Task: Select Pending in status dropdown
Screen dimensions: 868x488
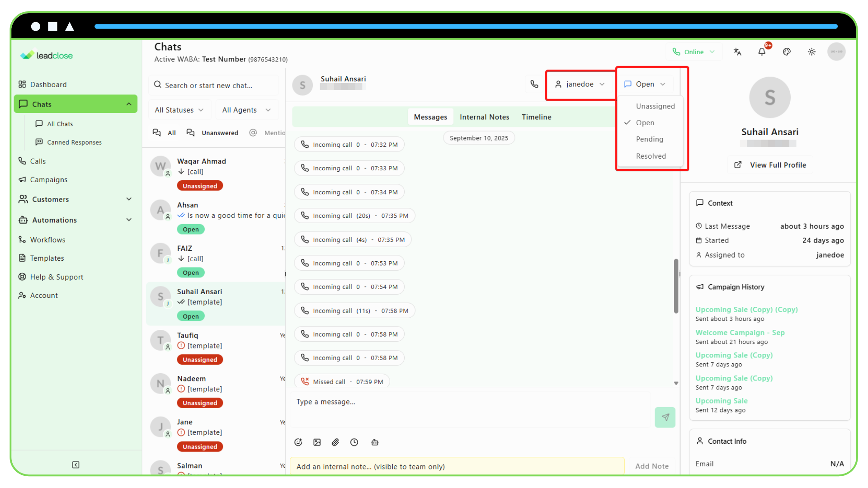Action: (649, 139)
